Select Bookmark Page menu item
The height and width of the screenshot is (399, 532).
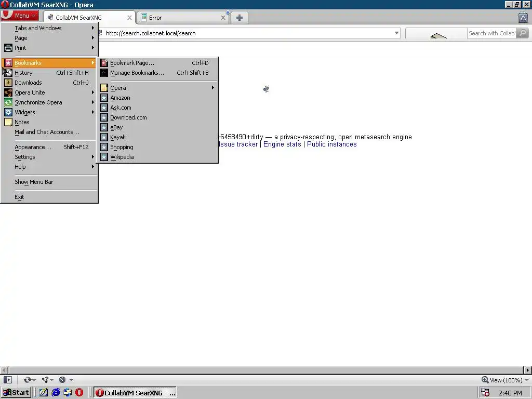(157, 63)
